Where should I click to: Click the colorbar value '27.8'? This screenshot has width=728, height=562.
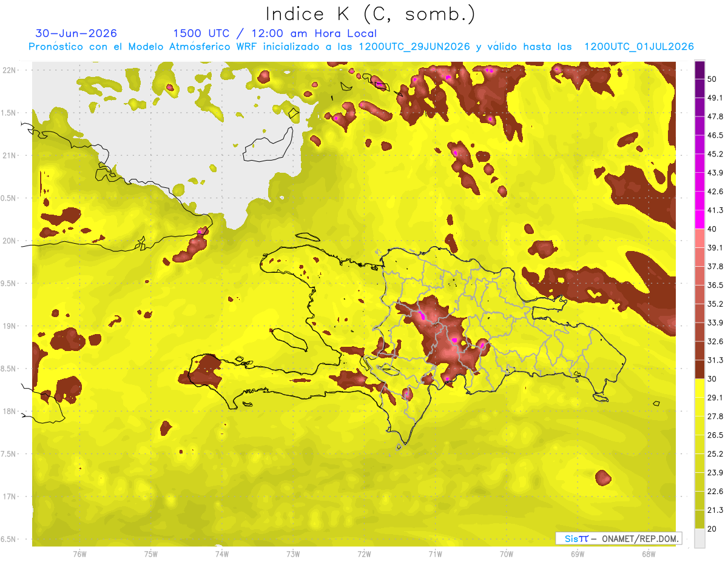point(715,416)
